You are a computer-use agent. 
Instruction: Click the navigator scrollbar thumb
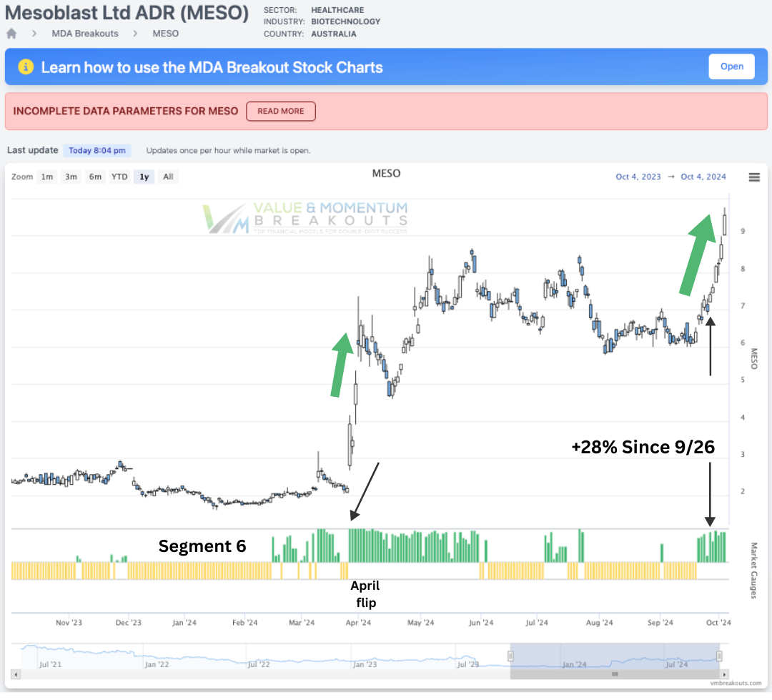(x=615, y=674)
